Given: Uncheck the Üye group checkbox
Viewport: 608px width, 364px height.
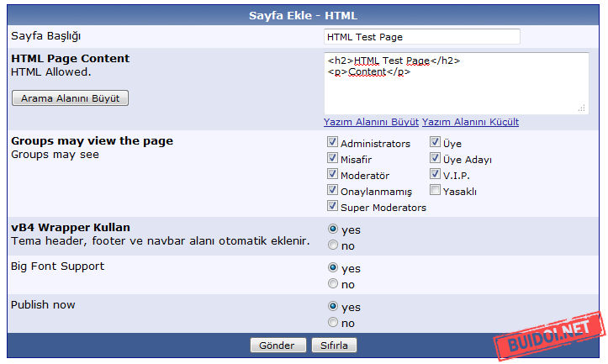Looking at the screenshot, I should coord(436,143).
